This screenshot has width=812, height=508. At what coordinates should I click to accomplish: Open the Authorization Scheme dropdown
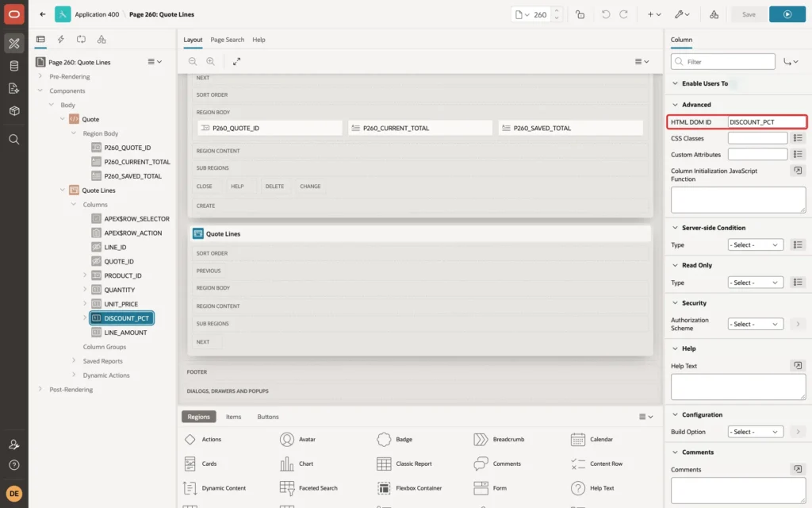click(x=755, y=324)
